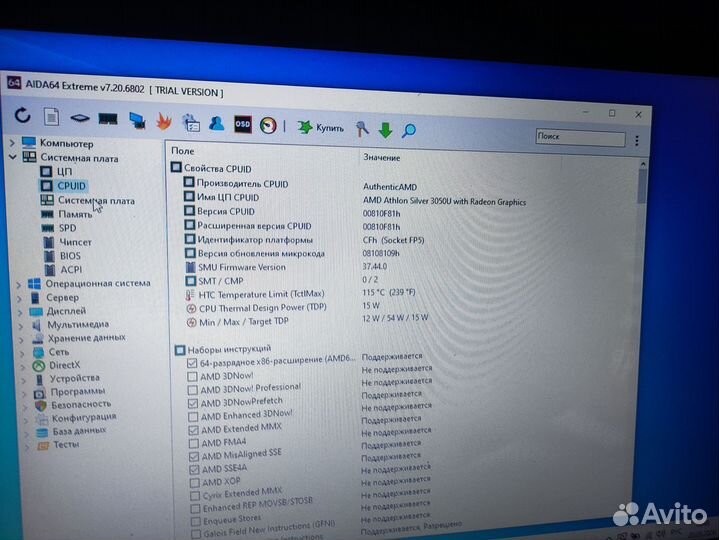719x540 pixels.
Task: Toggle the AMD SSE4A checkbox
Action: click(194, 470)
